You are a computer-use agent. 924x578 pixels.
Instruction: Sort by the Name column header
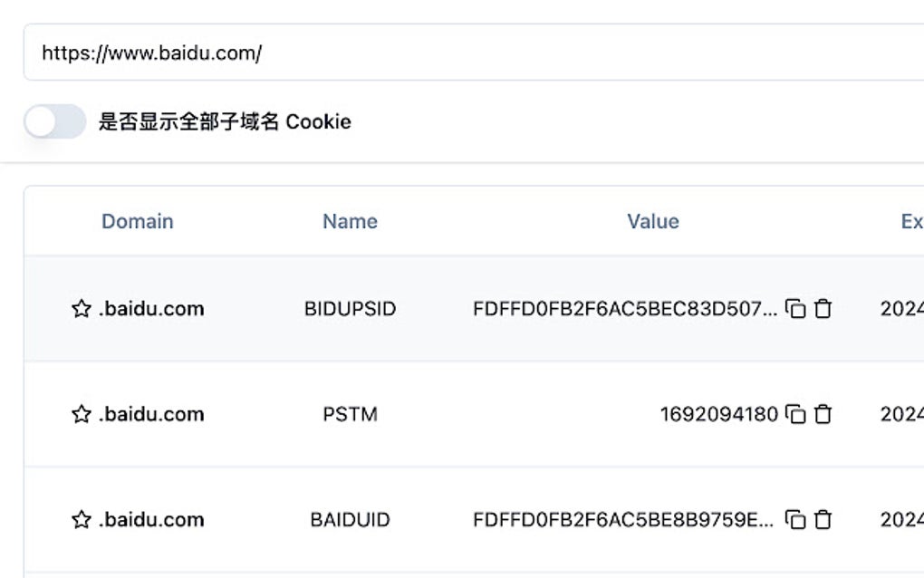(350, 221)
